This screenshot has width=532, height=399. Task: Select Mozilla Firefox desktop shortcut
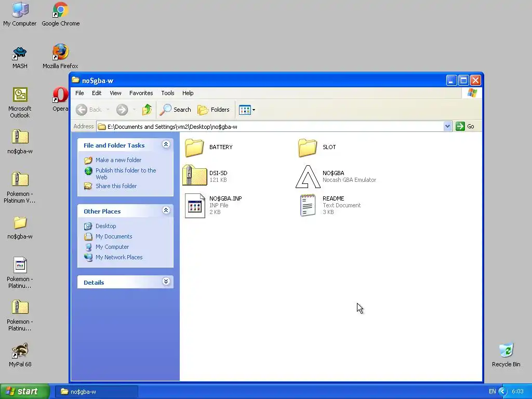point(60,56)
